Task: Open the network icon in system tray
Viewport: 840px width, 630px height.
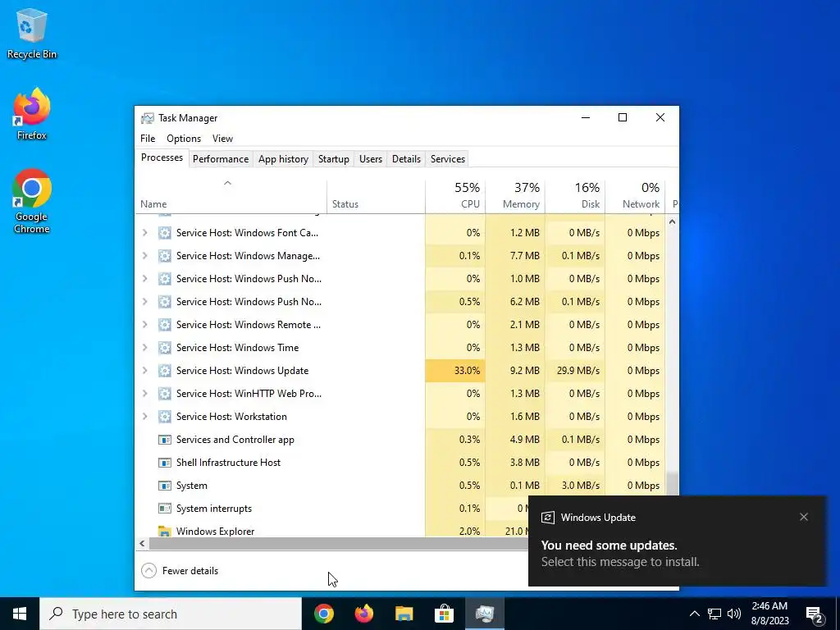Action: pyautogui.click(x=714, y=614)
